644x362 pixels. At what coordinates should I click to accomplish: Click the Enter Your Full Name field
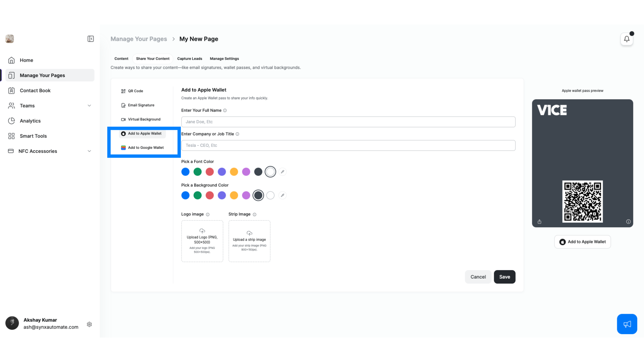point(348,122)
